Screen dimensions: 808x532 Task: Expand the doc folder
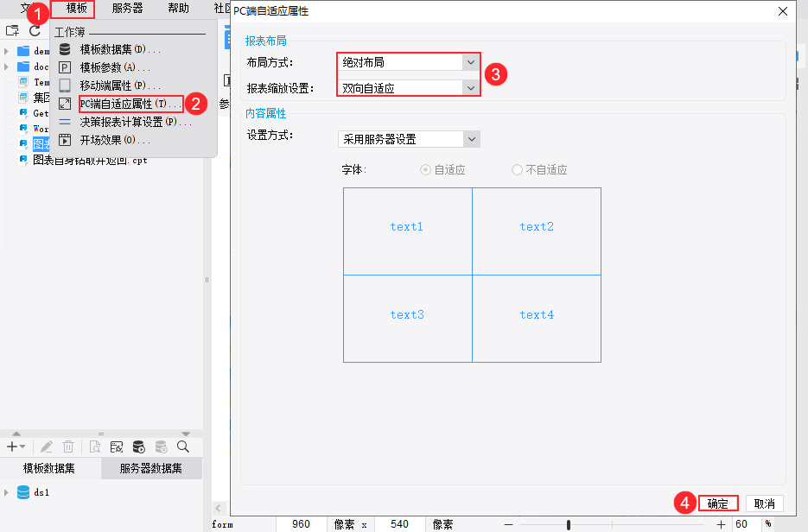pos(6,66)
